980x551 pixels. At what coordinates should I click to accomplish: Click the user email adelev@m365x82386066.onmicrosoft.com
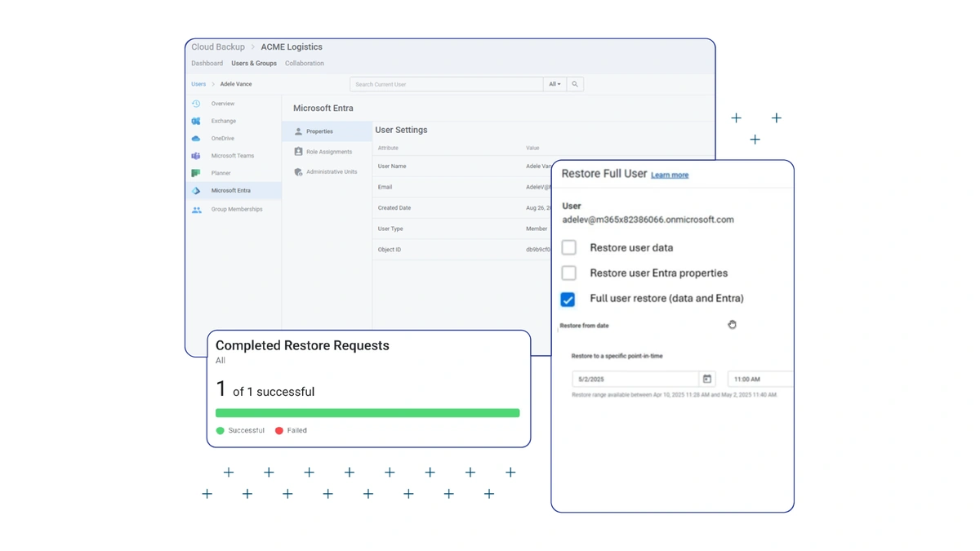point(648,220)
